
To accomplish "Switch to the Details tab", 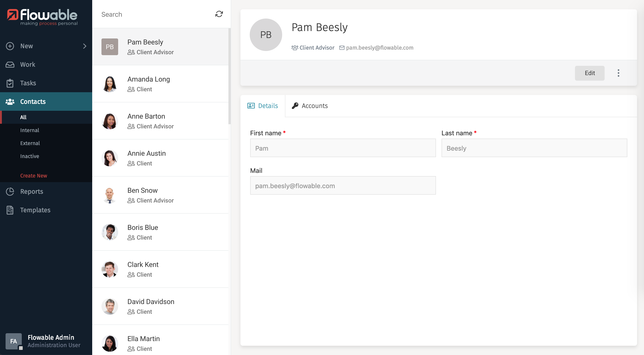I will [x=263, y=106].
